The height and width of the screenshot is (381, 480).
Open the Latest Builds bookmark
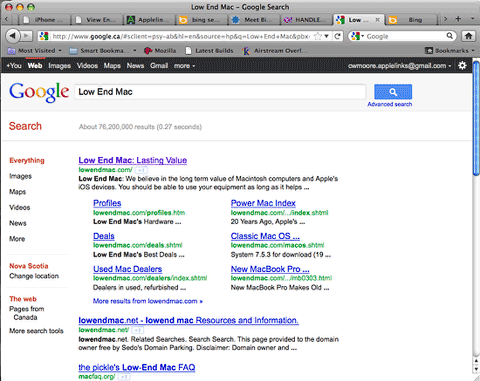tap(209, 51)
